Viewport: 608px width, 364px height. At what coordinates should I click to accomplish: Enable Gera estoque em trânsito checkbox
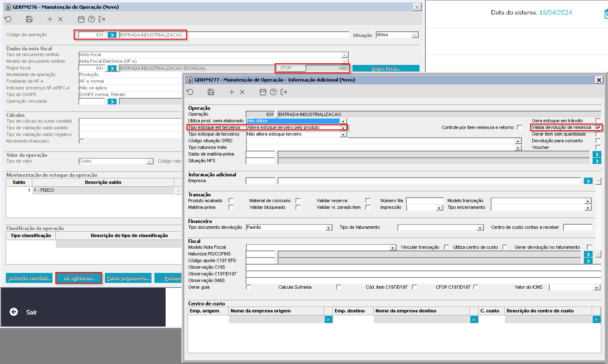coord(598,121)
